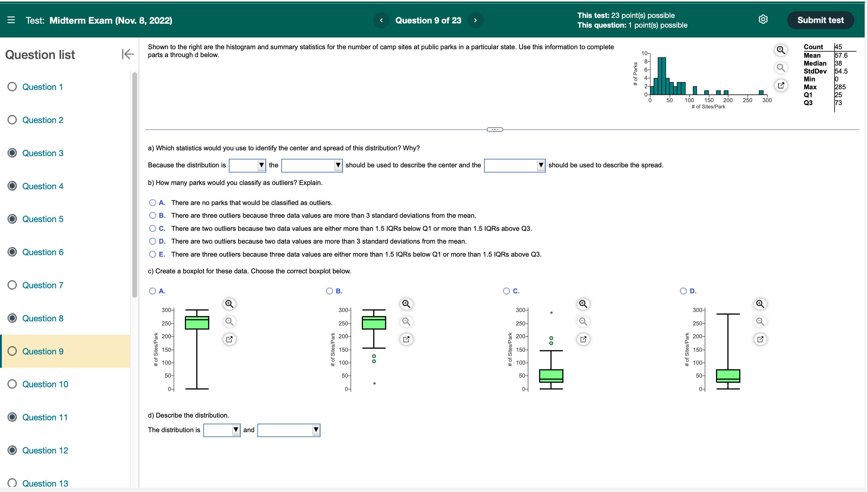The width and height of the screenshot is (868, 492).
Task: Go to next question arrow
Action: (x=475, y=20)
